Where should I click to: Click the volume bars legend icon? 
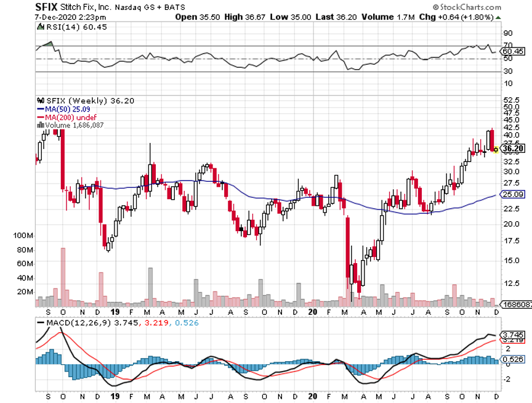tap(40, 125)
